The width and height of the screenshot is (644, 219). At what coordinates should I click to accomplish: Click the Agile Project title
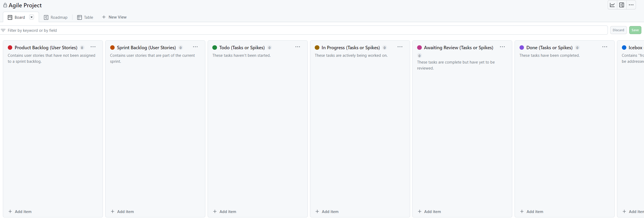[x=25, y=5]
